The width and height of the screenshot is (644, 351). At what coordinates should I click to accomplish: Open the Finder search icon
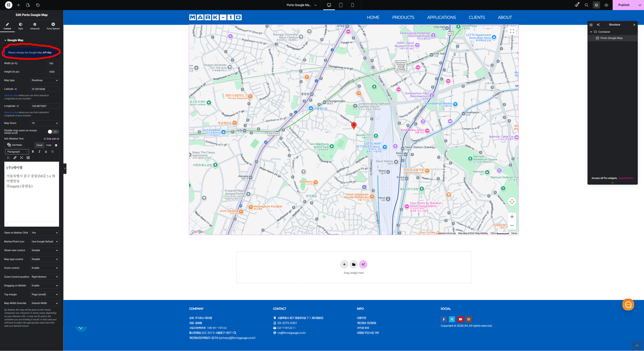point(586,5)
